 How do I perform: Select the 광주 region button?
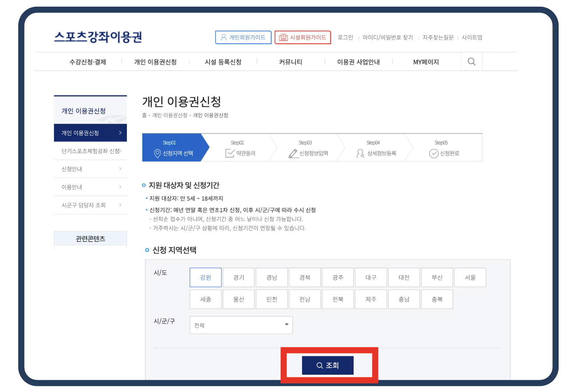(338, 277)
